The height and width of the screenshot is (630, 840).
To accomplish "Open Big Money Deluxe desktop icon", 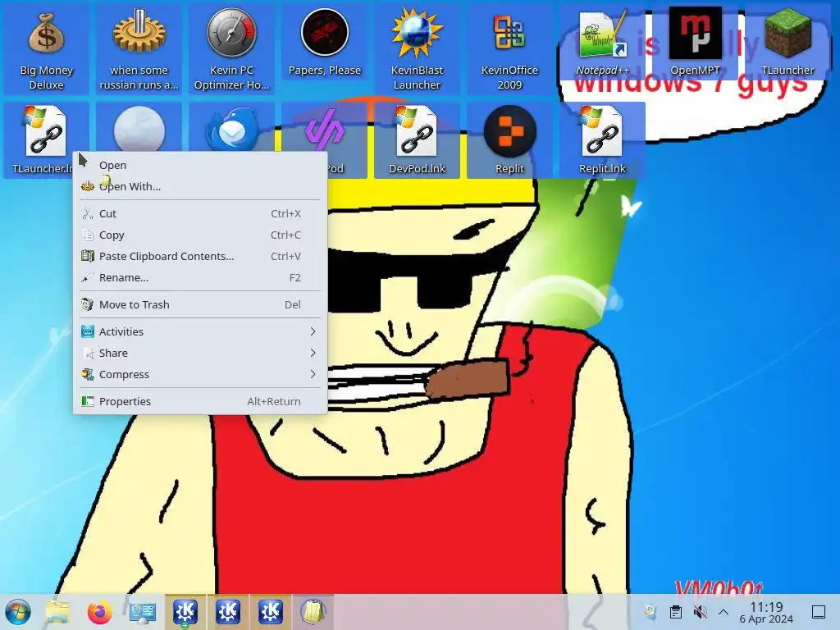I will 46,49.
